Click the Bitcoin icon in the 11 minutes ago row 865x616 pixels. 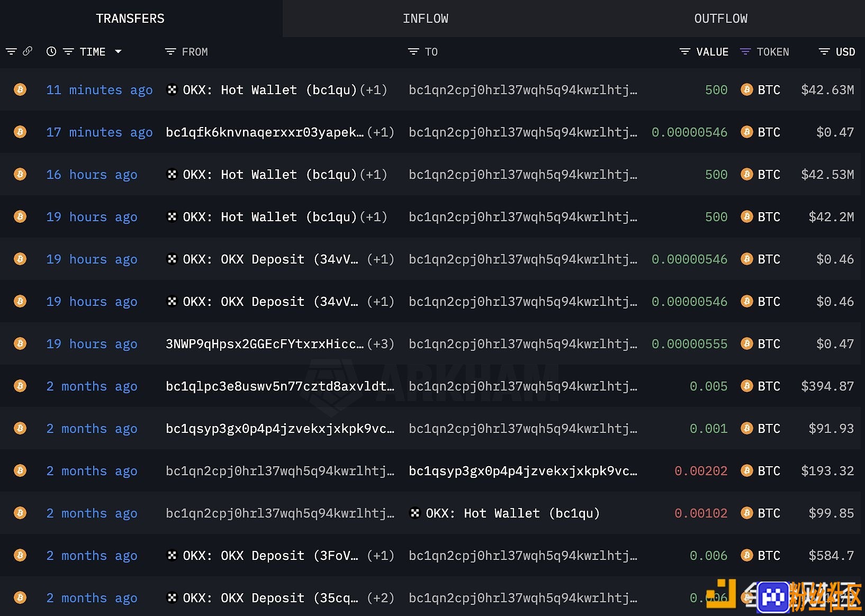20,89
